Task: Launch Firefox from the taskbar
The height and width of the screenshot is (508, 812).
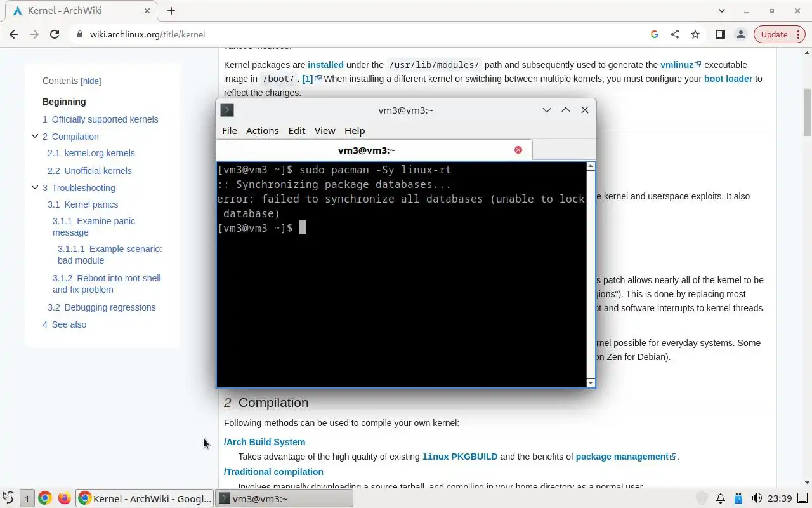Action: 64,498
